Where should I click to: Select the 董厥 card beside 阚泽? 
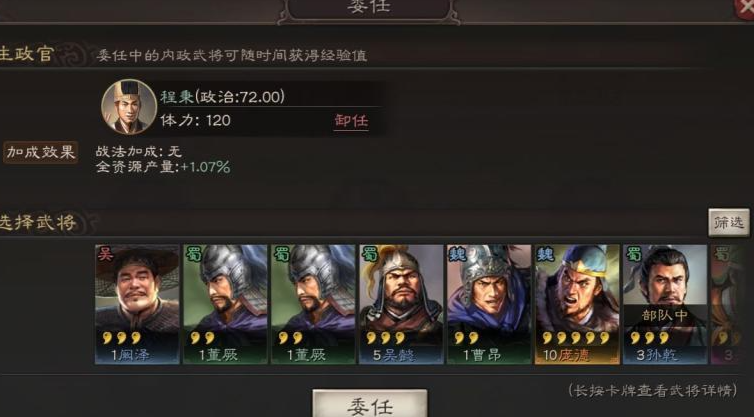(226, 304)
